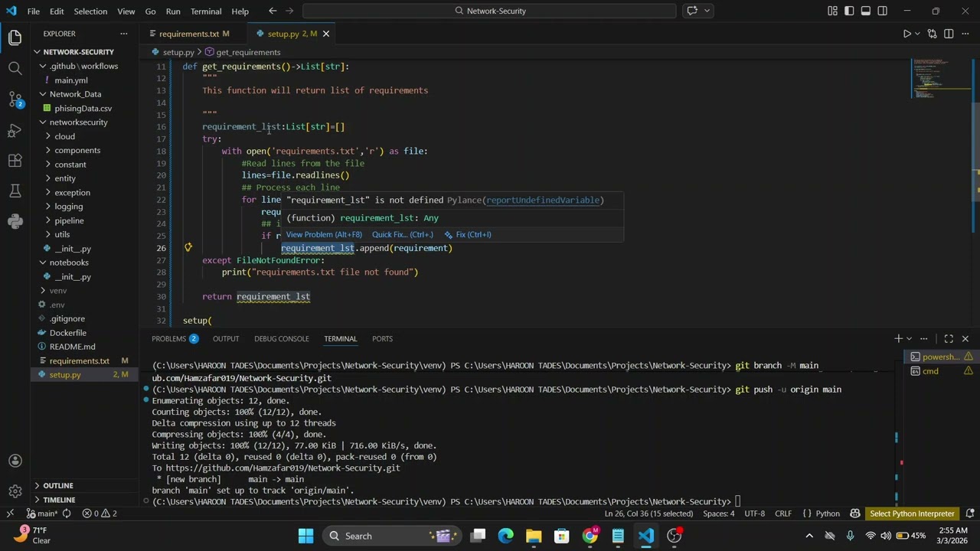Viewport: 980px width, 551px height.
Task: Synchronize changes icon in status bar
Action: tap(67, 514)
